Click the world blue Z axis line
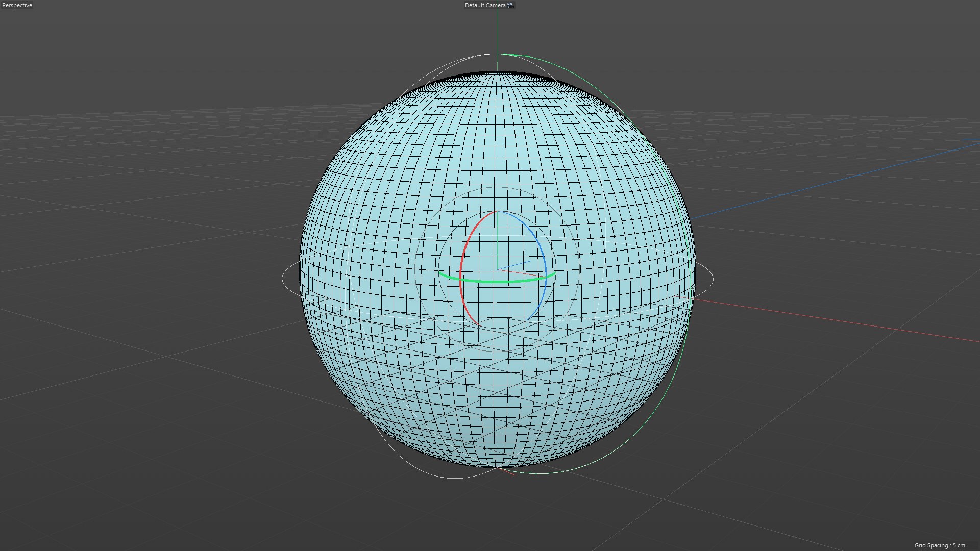Viewport: 980px width, 551px height. pos(837,181)
